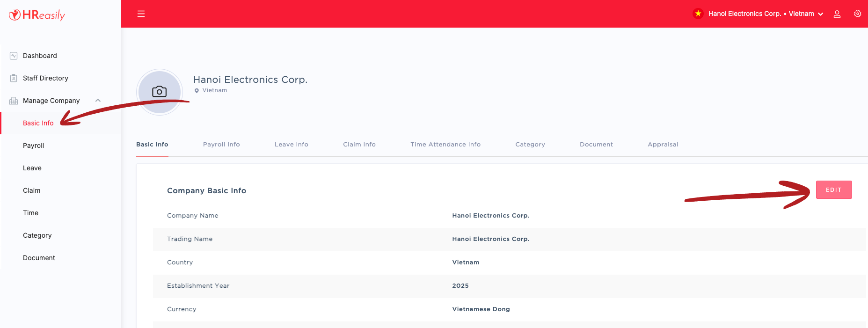This screenshot has width=868, height=328.
Task: Switch to the Basic Info tab
Action: coord(152,145)
